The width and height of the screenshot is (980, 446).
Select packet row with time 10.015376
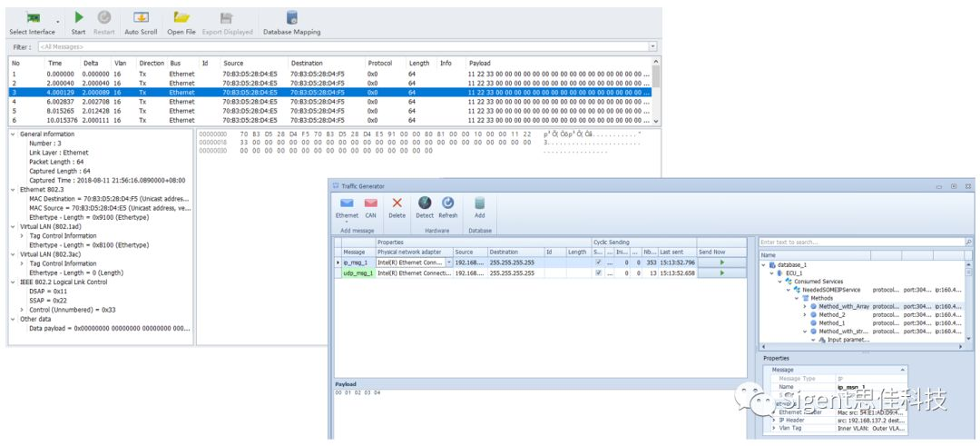point(330,120)
